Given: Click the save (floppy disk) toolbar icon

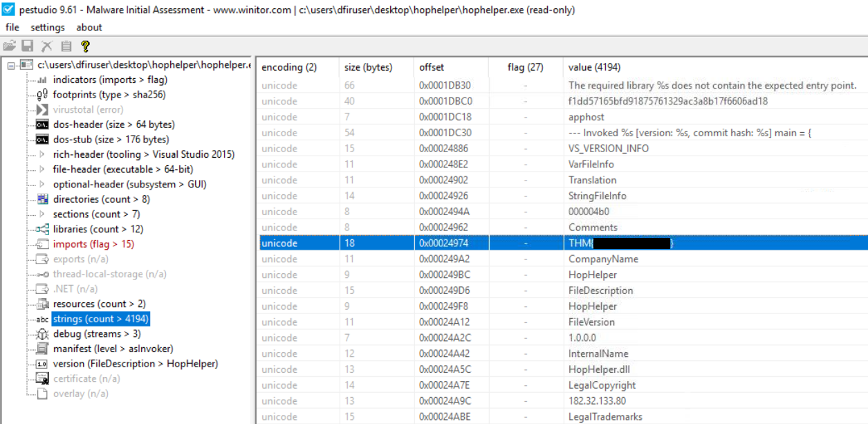Looking at the screenshot, I should (26, 44).
